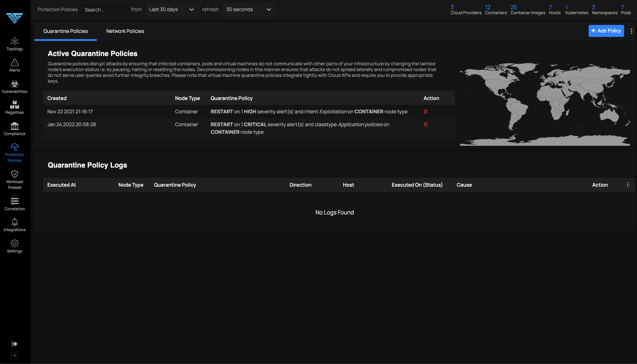Screen dimensions: 637x364
Task: Click the RESTART on 1 HIGH severity policy text
Action: pyautogui.click(x=309, y=112)
